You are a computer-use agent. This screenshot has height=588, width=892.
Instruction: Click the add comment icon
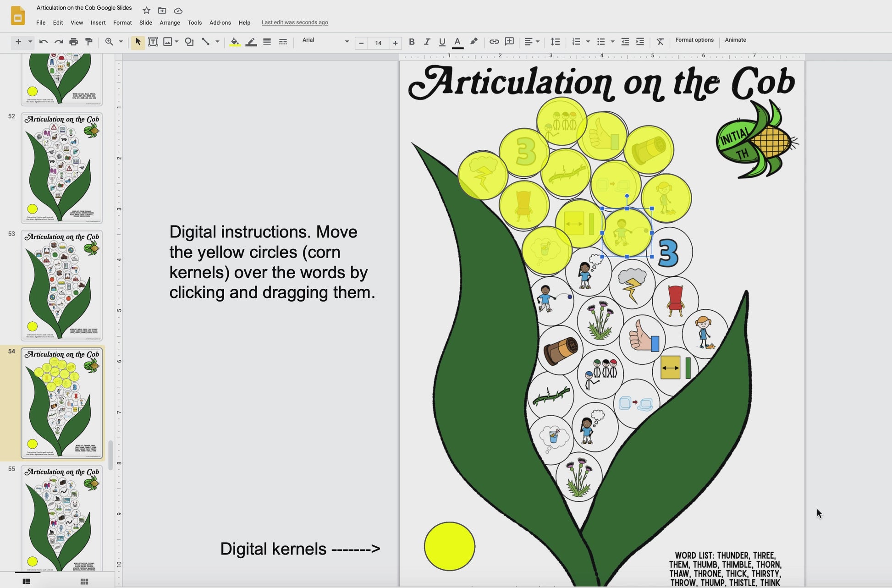(509, 42)
